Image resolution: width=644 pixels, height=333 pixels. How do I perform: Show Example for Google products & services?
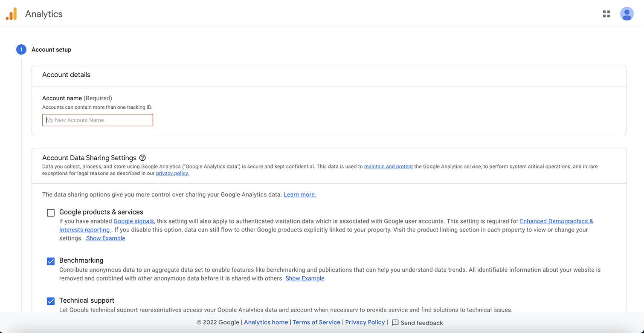(x=105, y=238)
